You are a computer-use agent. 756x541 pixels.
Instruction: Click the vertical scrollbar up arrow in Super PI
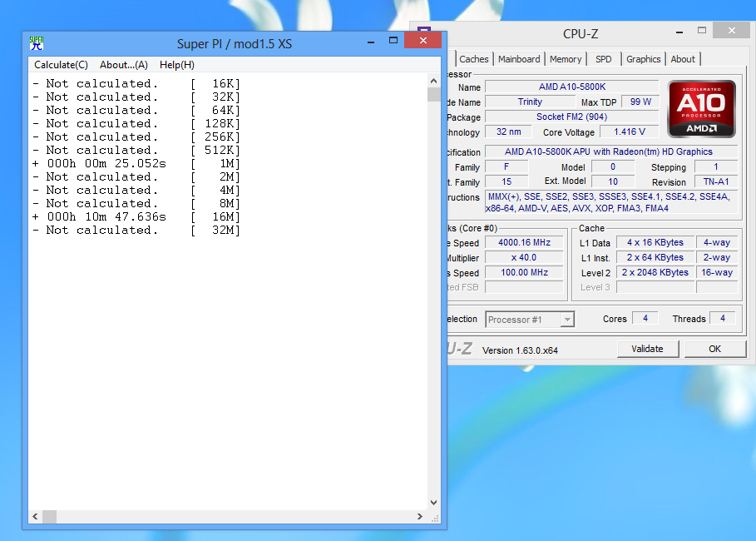[x=433, y=81]
